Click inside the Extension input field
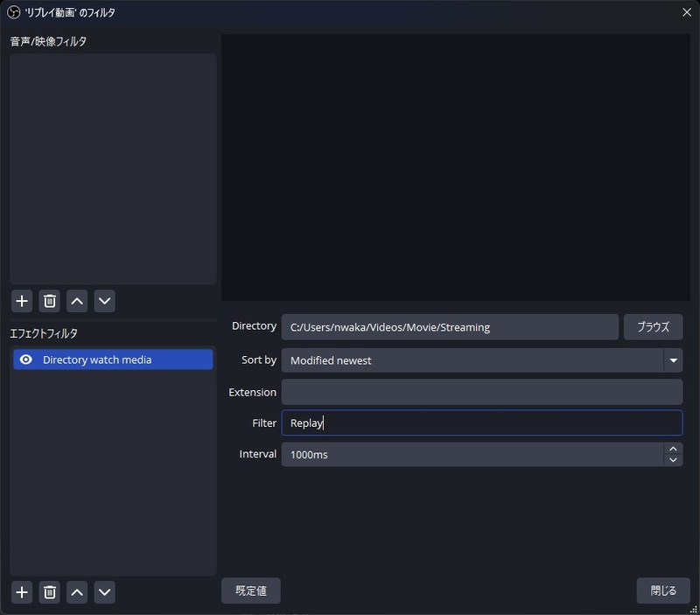Screen dimensions: 700x615 point(481,392)
